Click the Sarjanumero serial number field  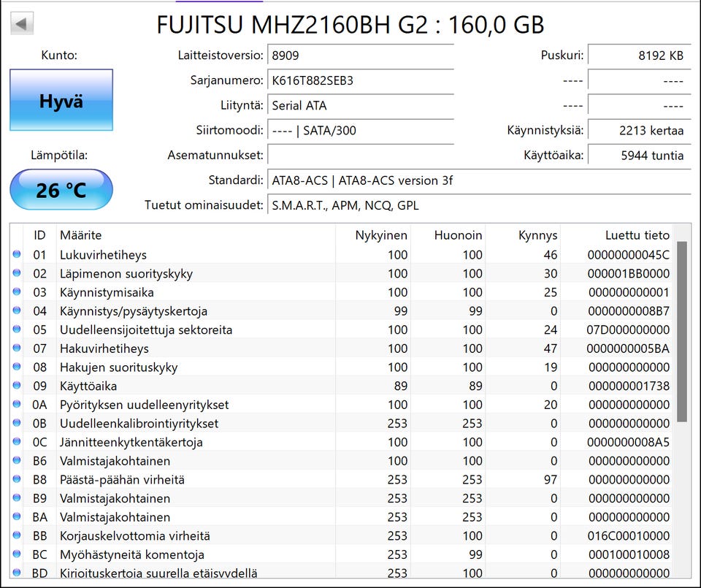point(361,80)
